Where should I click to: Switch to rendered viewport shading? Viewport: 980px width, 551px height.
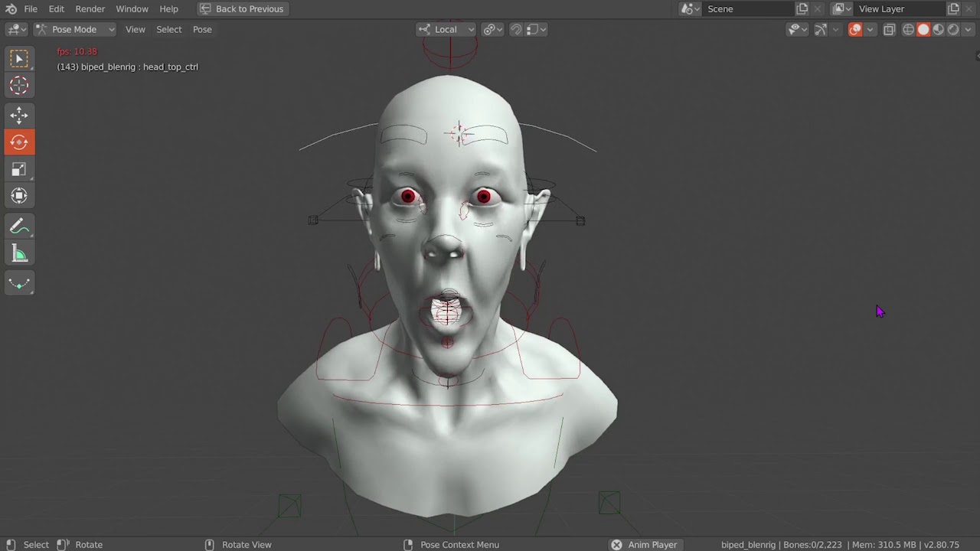coord(953,29)
